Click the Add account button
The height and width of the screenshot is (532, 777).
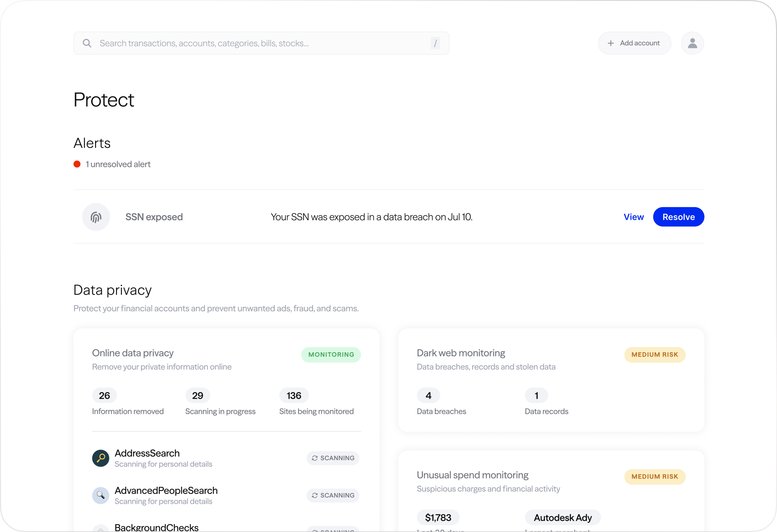pyautogui.click(x=634, y=43)
